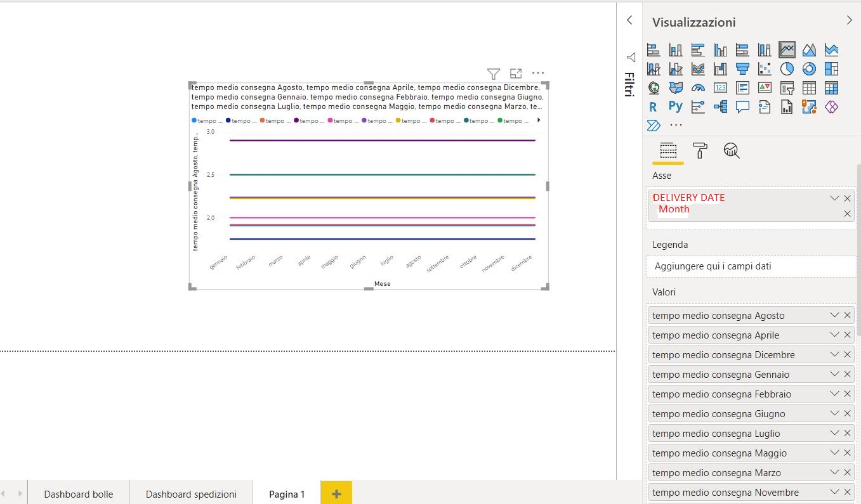Pick the scatter chart visualization
This screenshot has height=504, width=861.
click(x=765, y=68)
